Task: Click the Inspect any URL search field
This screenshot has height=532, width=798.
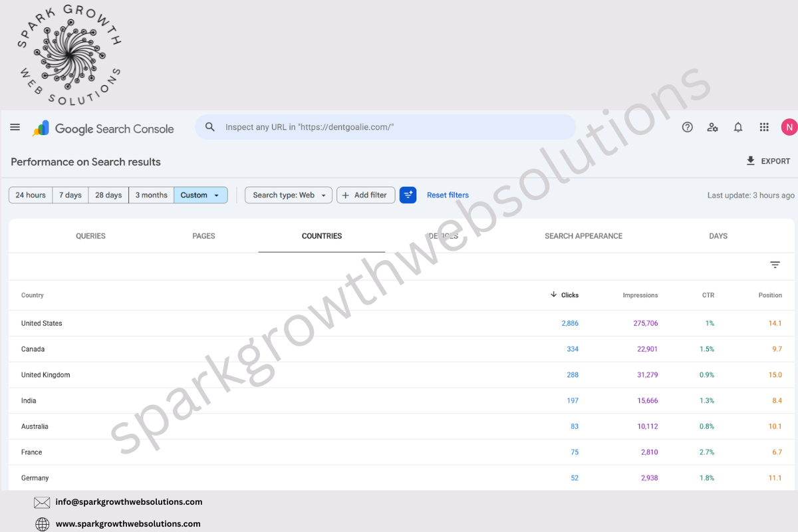Action: coord(385,127)
